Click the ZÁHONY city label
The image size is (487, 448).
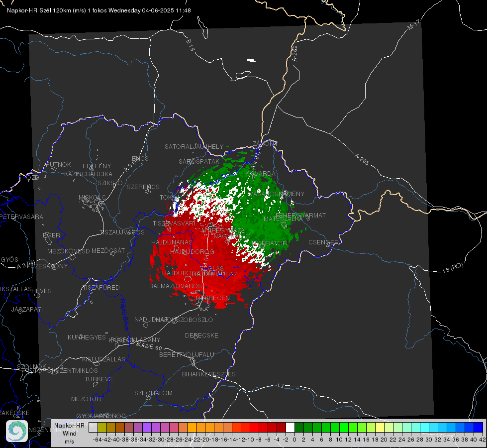point(265,144)
